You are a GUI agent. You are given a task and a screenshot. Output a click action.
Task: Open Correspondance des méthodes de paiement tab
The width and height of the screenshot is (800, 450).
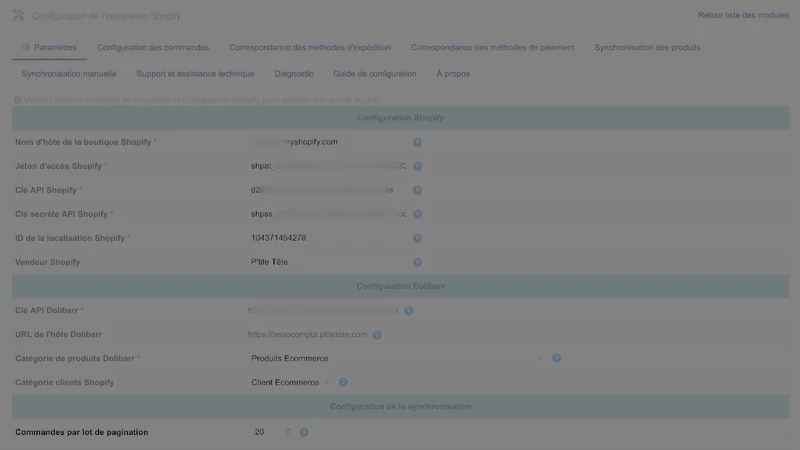tap(493, 47)
